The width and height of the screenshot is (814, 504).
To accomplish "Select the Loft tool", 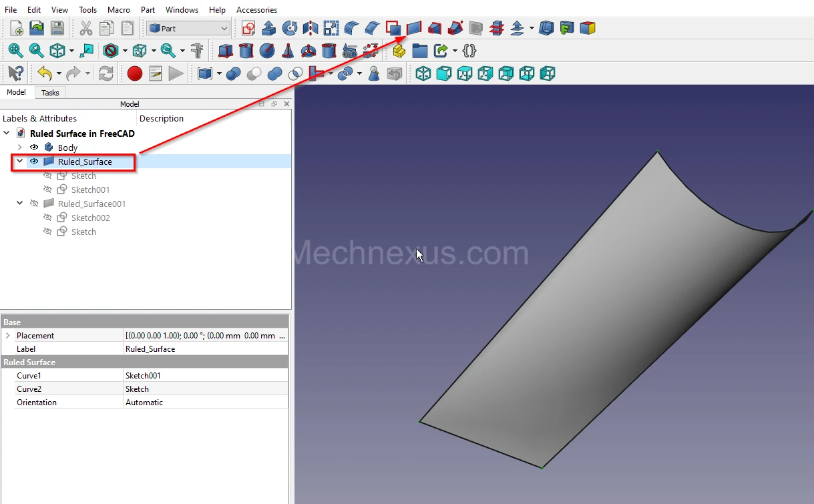I will (x=435, y=28).
